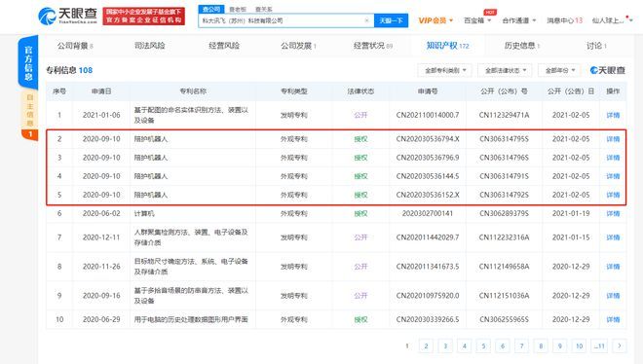This screenshot has height=364, width=643.
Task: Jump to last page ...11
Action: (x=599, y=346)
